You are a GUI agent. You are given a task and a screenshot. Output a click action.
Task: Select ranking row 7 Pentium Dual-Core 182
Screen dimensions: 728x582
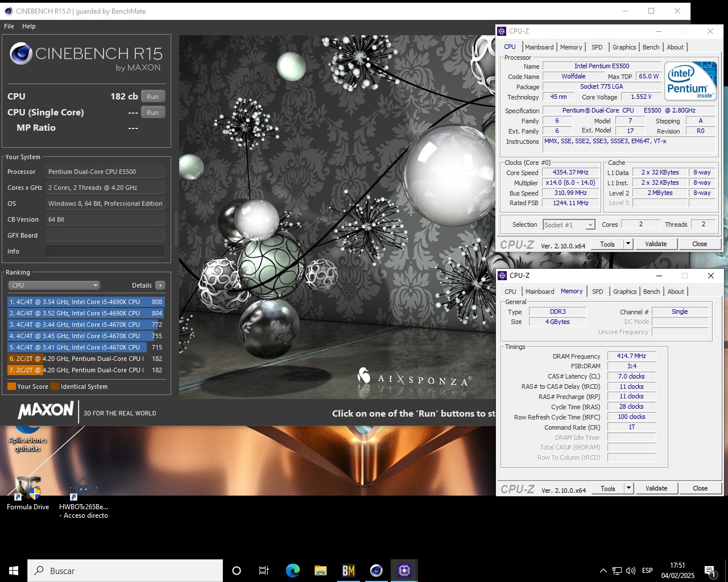point(86,370)
